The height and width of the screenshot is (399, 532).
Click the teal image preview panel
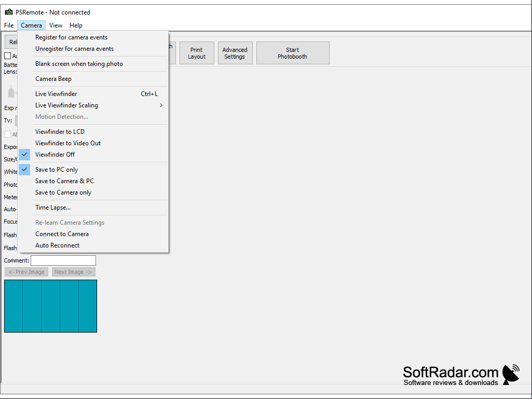[x=50, y=306]
